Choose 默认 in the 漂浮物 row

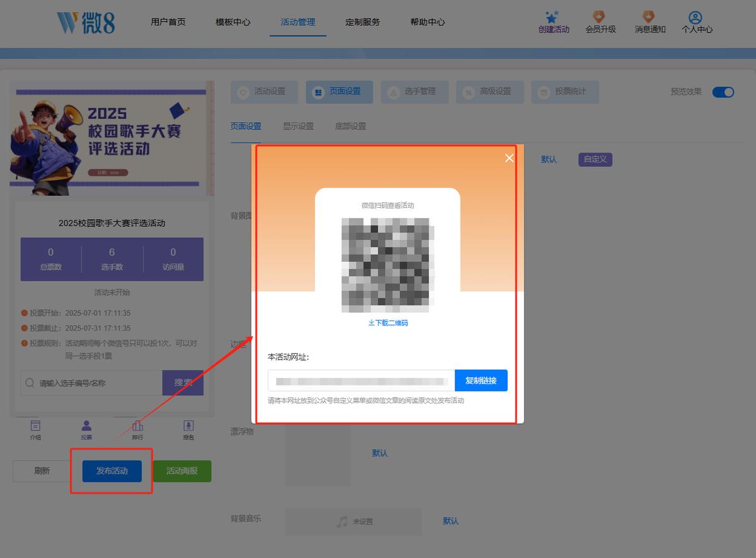[380, 453]
